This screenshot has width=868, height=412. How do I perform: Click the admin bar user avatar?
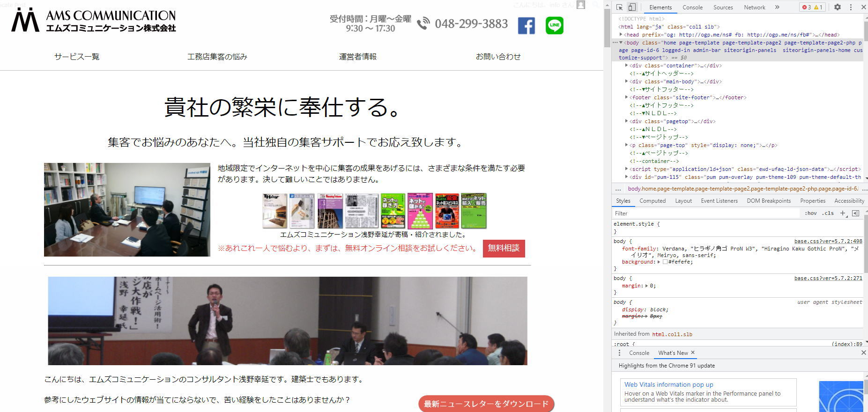581,5
